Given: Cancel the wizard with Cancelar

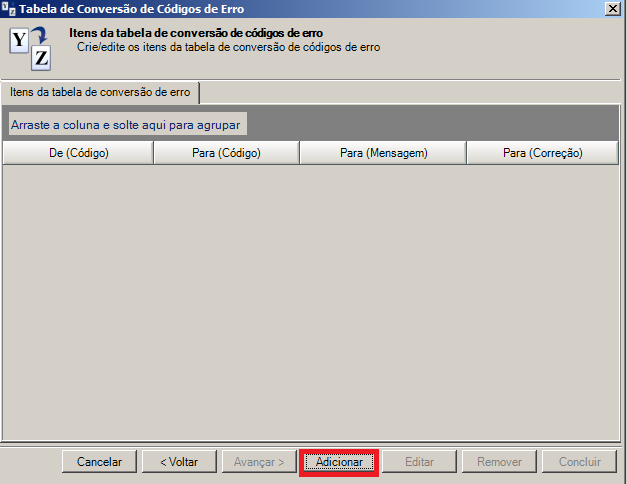Looking at the screenshot, I should [99, 462].
